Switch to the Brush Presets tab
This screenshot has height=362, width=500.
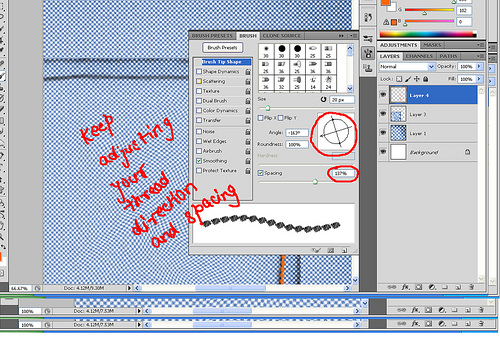coord(212,36)
